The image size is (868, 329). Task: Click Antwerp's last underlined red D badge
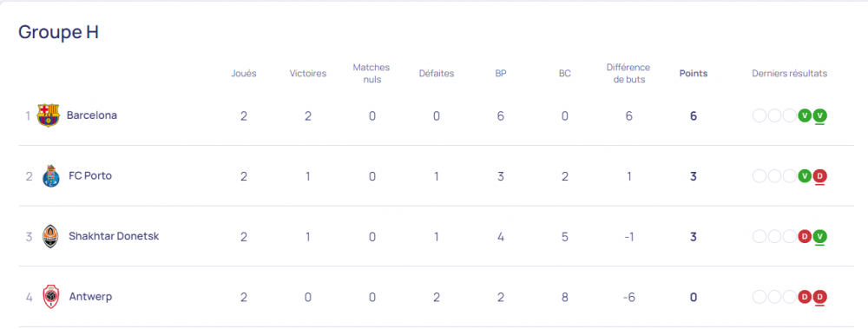pyautogui.click(x=820, y=297)
